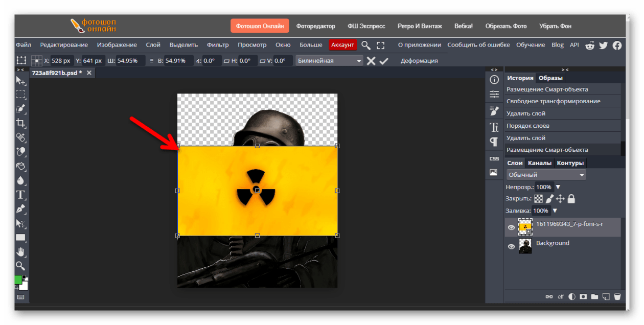Open the Файл menu
The height and width of the screenshot is (325, 644).
(x=24, y=45)
